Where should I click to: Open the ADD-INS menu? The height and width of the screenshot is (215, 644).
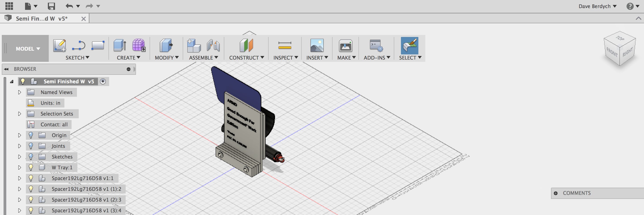pos(377,58)
